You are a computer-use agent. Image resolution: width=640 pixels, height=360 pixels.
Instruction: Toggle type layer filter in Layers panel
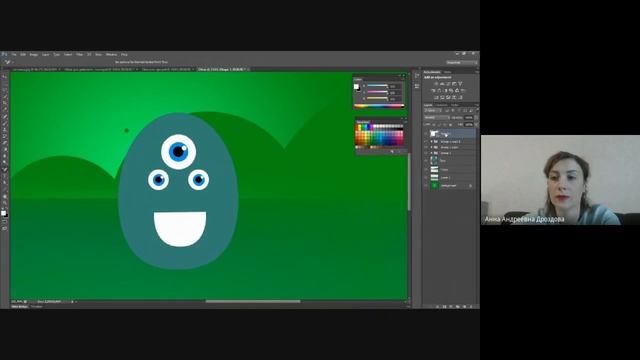coord(459,110)
